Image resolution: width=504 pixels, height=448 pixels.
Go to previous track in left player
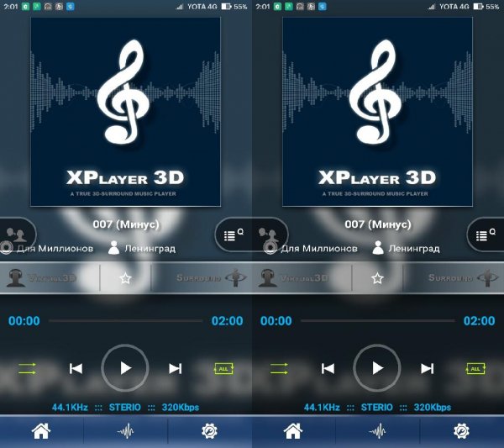[x=76, y=368]
